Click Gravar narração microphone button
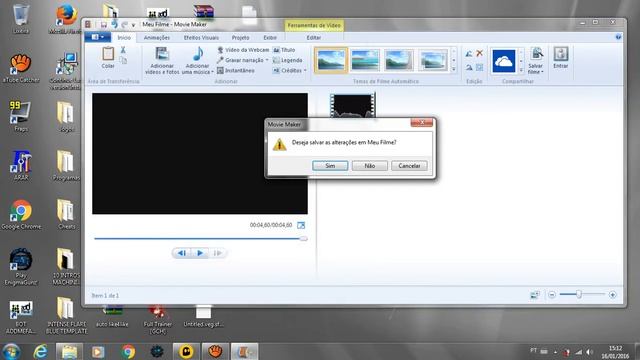640x360 pixels. (240, 60)
